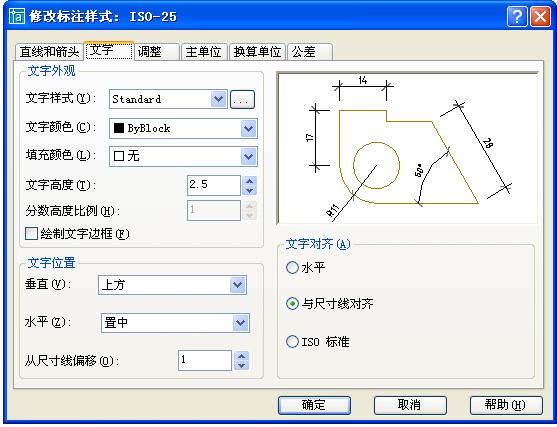
Task: Expand the 文字颜色 ByBlock dropdown
Action: click(x=249, y=128)
